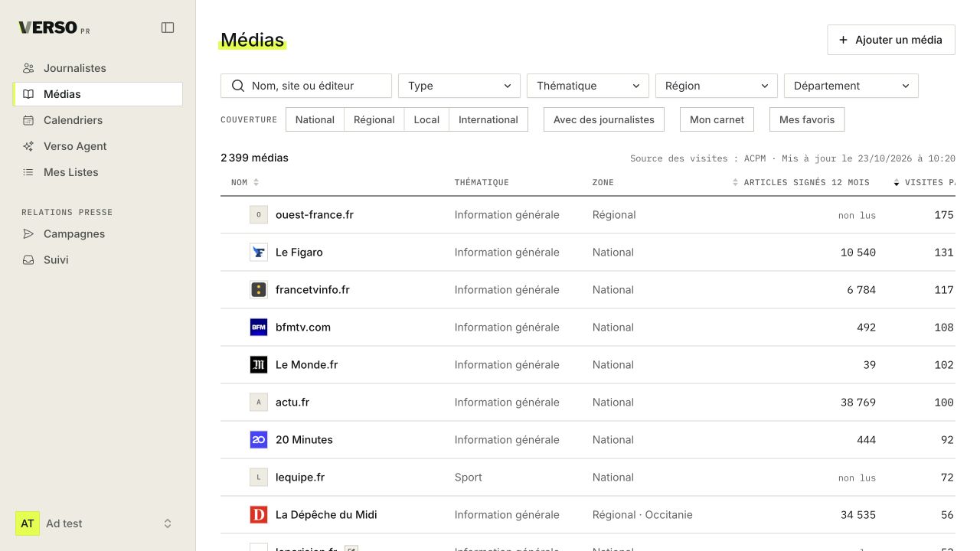
Task: Toggle the National coverage filter
Action: (x=315, y=119)
